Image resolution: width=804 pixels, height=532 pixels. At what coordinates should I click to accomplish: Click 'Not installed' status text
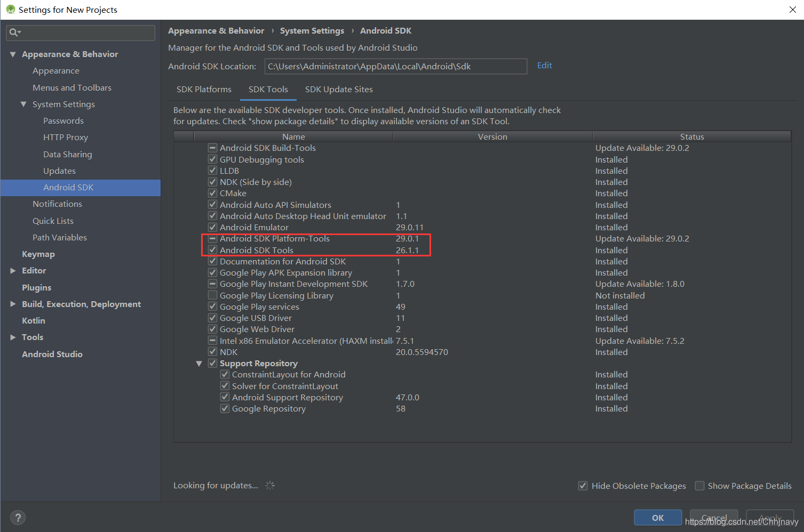click(620, 295)
